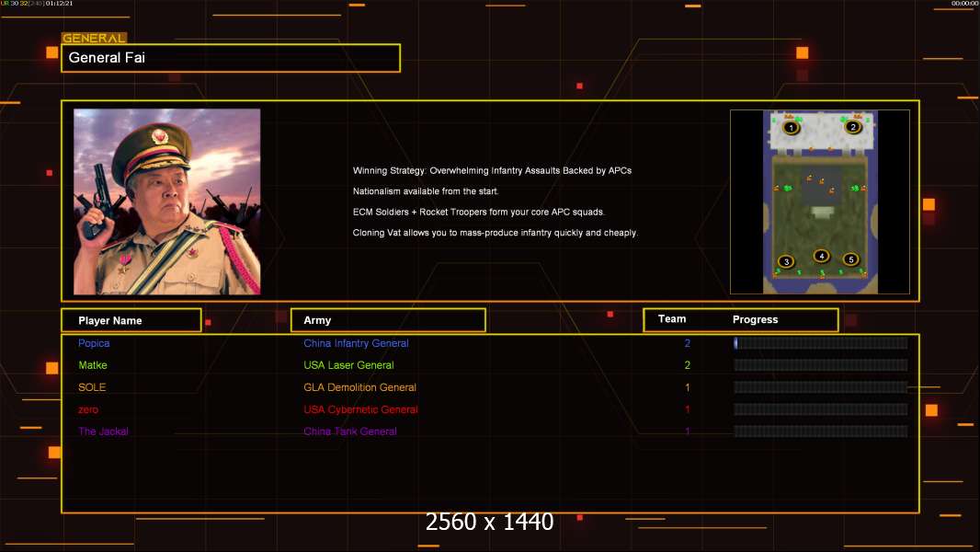
Task: Click USA Cybernetic General army entry
Action: (360, 409)
